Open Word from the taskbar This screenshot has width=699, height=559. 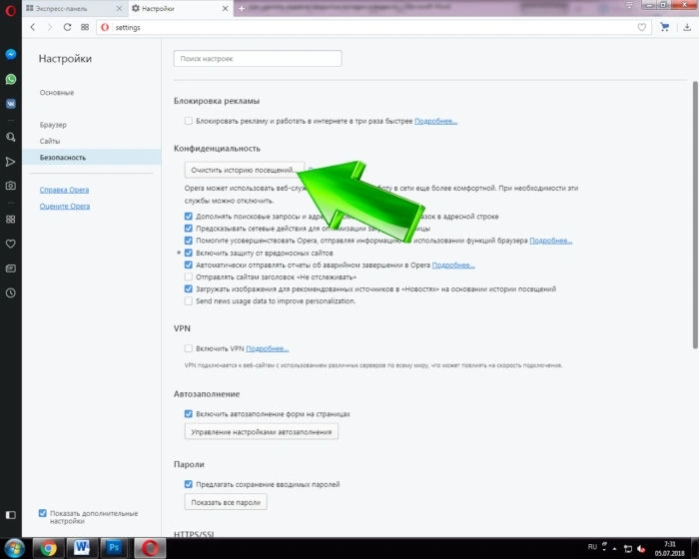coord(81,548)
